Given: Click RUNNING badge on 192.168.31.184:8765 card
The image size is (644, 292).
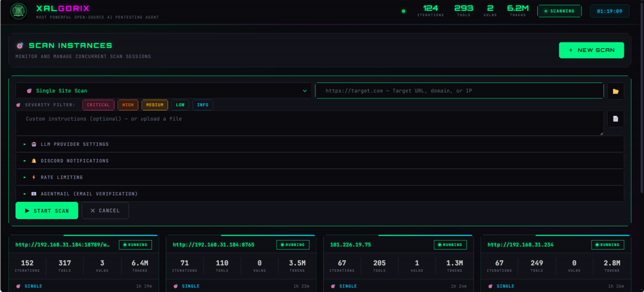Looking at the screenshot, I should [292, 245].
